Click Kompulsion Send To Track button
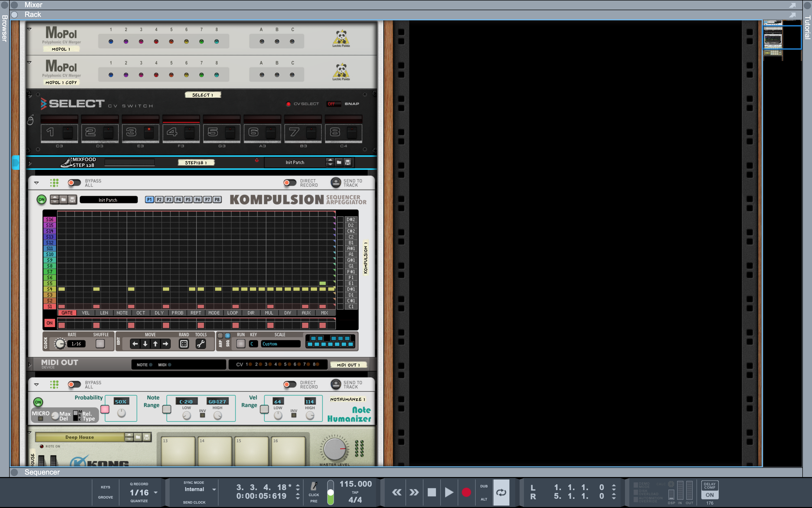Screen dimensions: 812x508 (x=335, y=182)
